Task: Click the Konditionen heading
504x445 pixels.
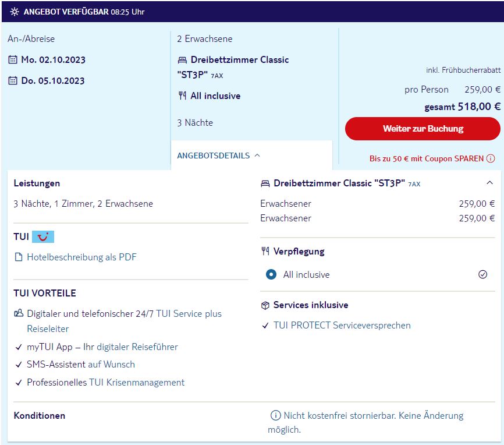Action: tap(40, 416)
